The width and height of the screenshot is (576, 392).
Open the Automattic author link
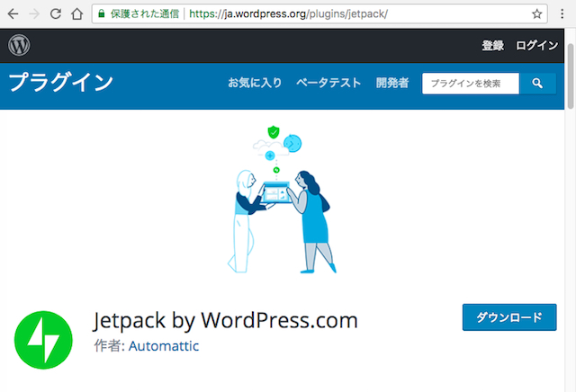point(164,346)
